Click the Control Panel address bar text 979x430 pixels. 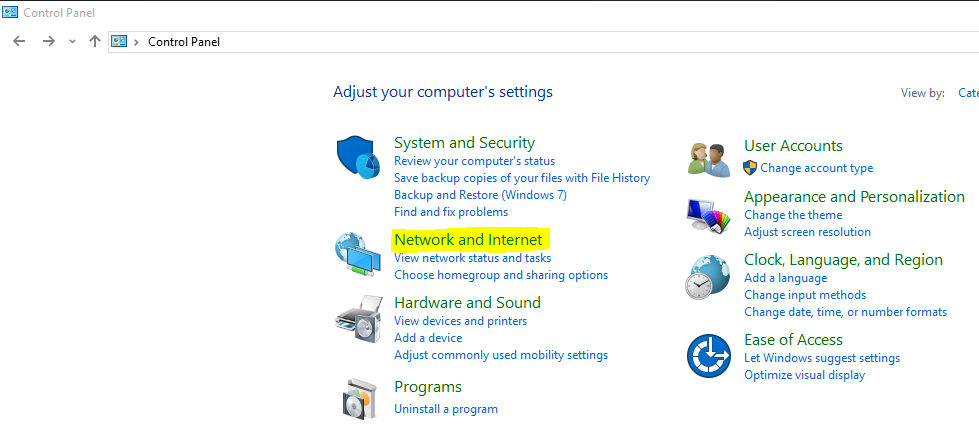(184, 42)
